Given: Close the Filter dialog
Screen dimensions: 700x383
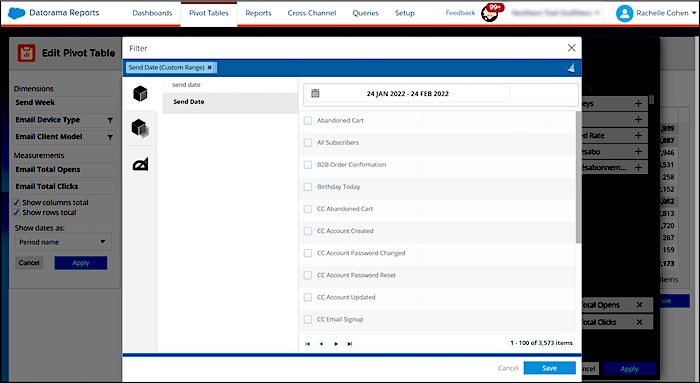Looking at the screenshot, I should point(571,48).
